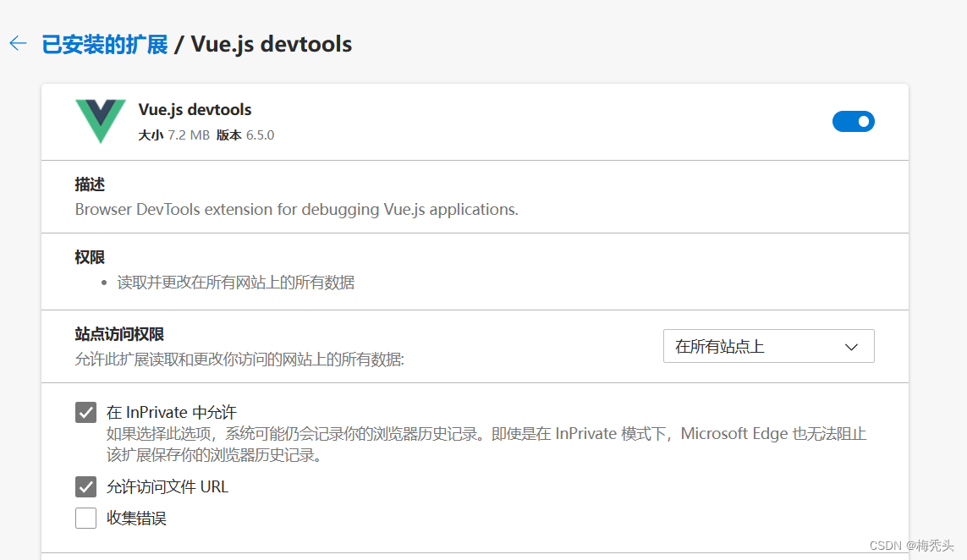
Task: Click the DevTools extension description text
Action: point(294,209)
